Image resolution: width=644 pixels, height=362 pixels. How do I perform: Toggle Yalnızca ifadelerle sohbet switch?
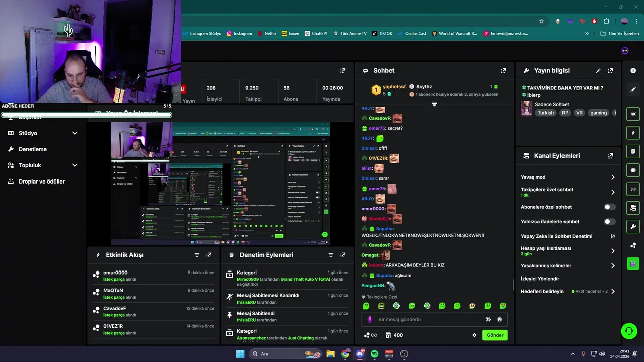[609, 221]
